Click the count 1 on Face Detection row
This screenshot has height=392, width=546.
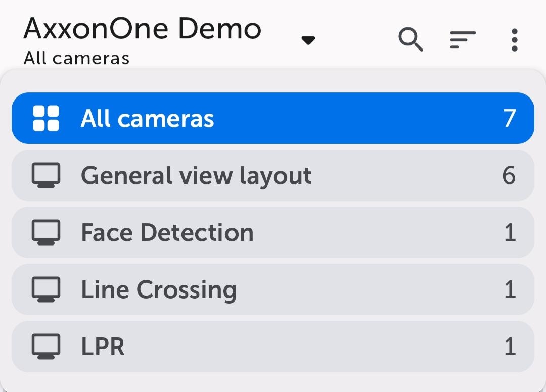[510, 233]
